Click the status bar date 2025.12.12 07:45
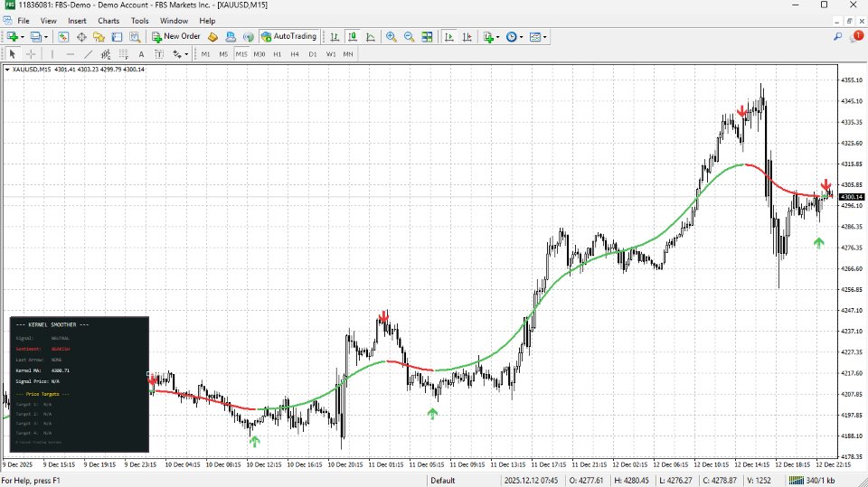868x487 pixels. (531, 481)
